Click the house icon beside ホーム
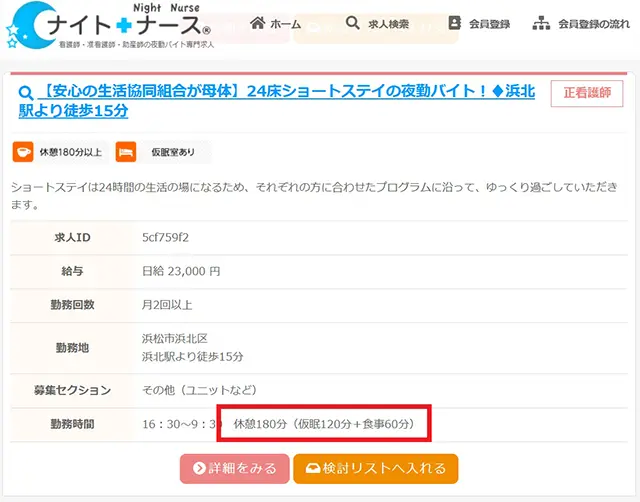Screen dimensions: 640x502 [x=257, y=23]
